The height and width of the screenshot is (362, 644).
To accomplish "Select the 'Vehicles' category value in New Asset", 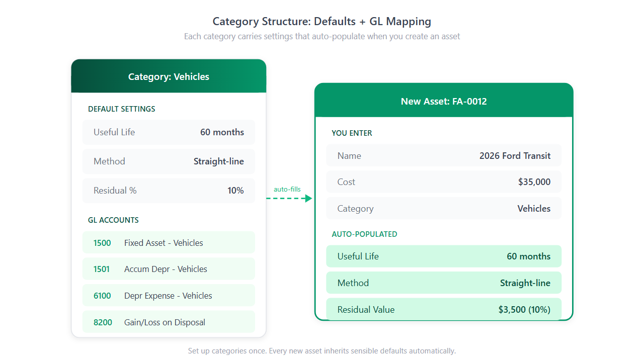I will (x=534, y=209).
